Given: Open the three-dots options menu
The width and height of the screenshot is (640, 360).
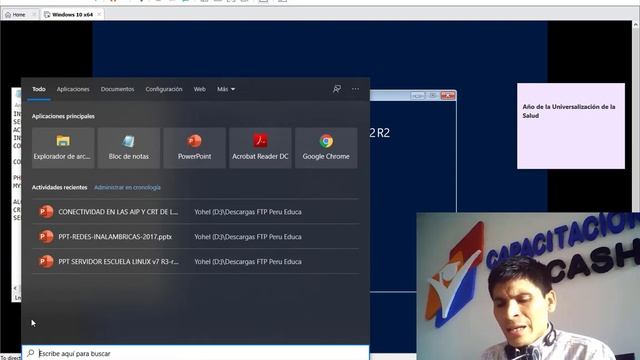Looking at the screenshot, I should tap(356, 89).
